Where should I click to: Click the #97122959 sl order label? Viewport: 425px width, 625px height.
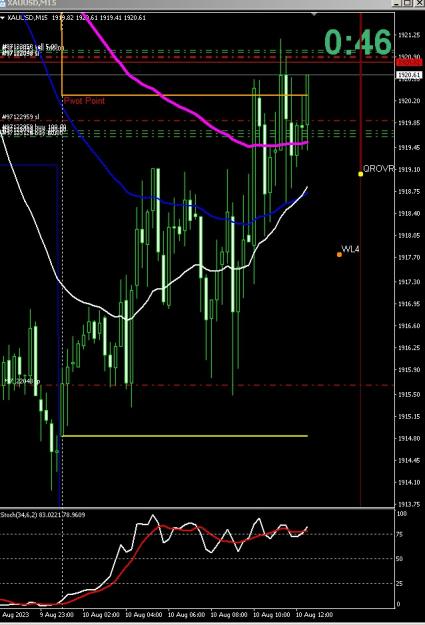coord(21,117)
